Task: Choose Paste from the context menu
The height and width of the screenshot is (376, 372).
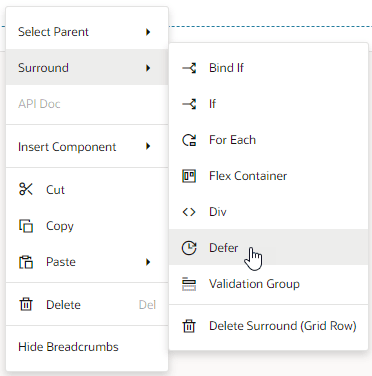Action: (87, 262)
